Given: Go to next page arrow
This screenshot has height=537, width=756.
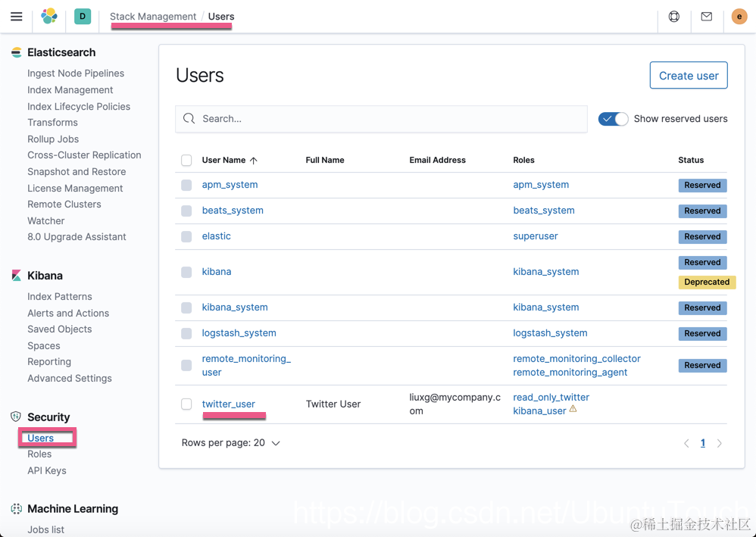Looking at the screenshot, I should (720, 443).
